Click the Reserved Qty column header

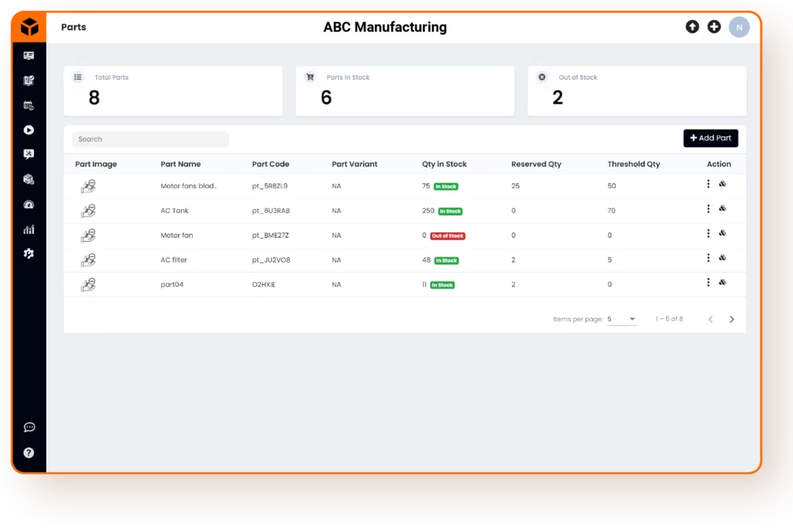(x=536, y=164)
